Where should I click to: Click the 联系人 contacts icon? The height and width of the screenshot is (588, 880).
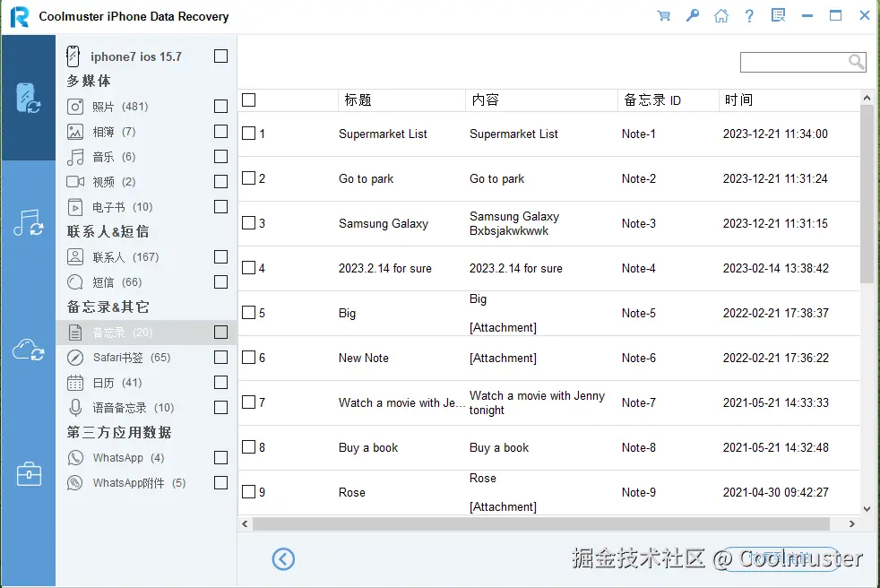click(75, 257)
